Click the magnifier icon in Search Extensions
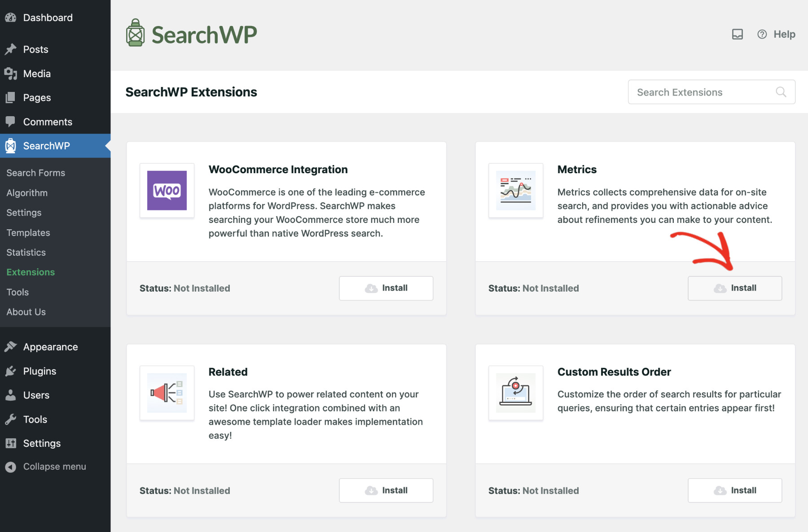808x532 pixels. 781,92
